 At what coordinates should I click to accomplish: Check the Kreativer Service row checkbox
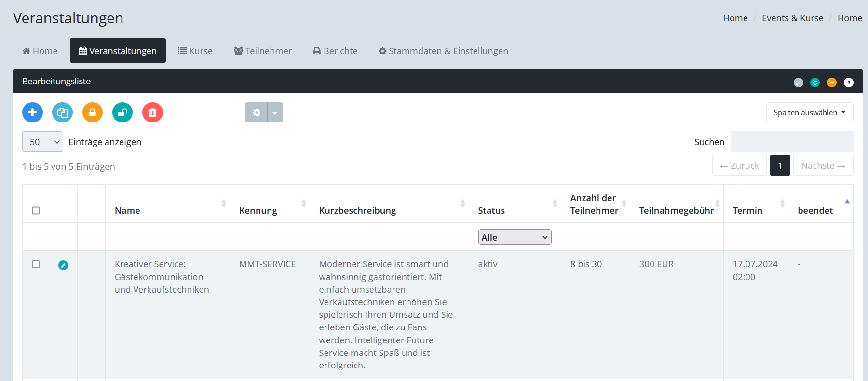click(x=36, y=264)
